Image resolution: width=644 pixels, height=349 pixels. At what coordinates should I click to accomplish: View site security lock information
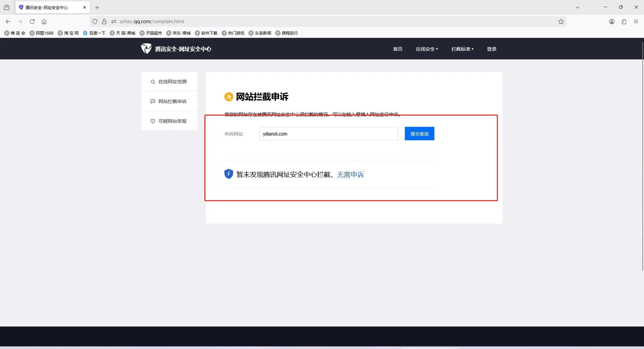click(104, 21)
